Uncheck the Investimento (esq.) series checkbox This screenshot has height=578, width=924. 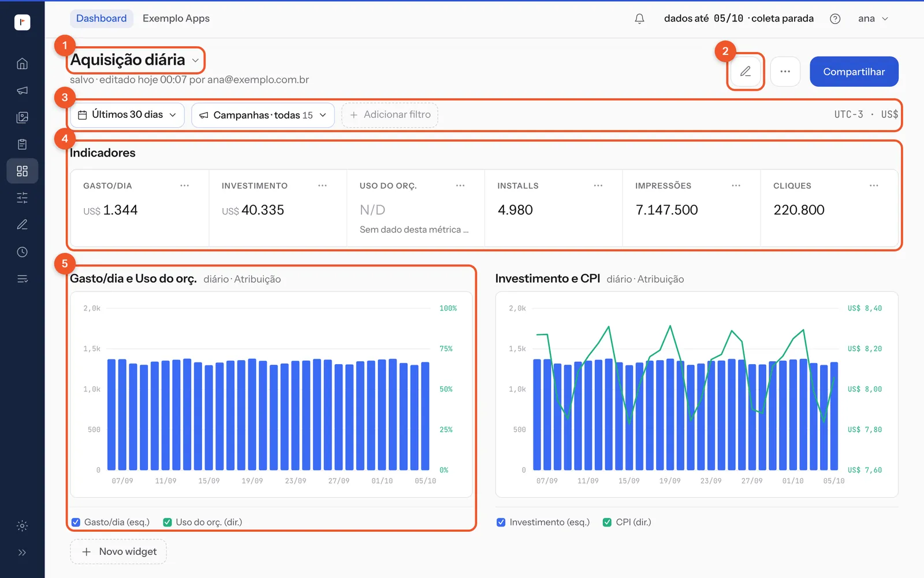[501, 523]
